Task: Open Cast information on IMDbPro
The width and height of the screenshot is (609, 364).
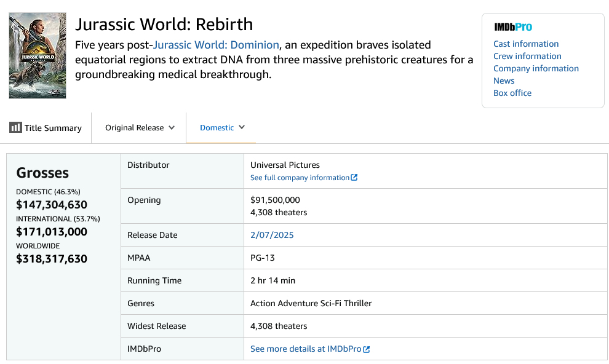Action: pyautogui.click(x=526, y=44)
